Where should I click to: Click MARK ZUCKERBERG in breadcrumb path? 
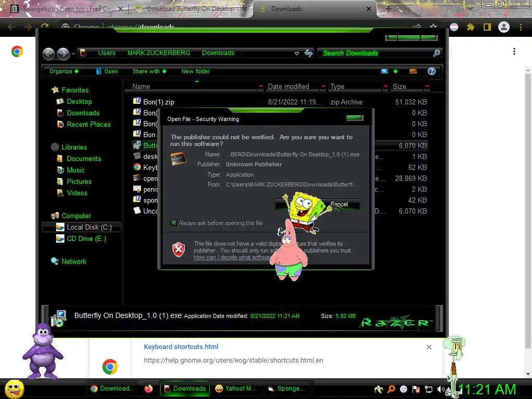click(x=158, y=53)
